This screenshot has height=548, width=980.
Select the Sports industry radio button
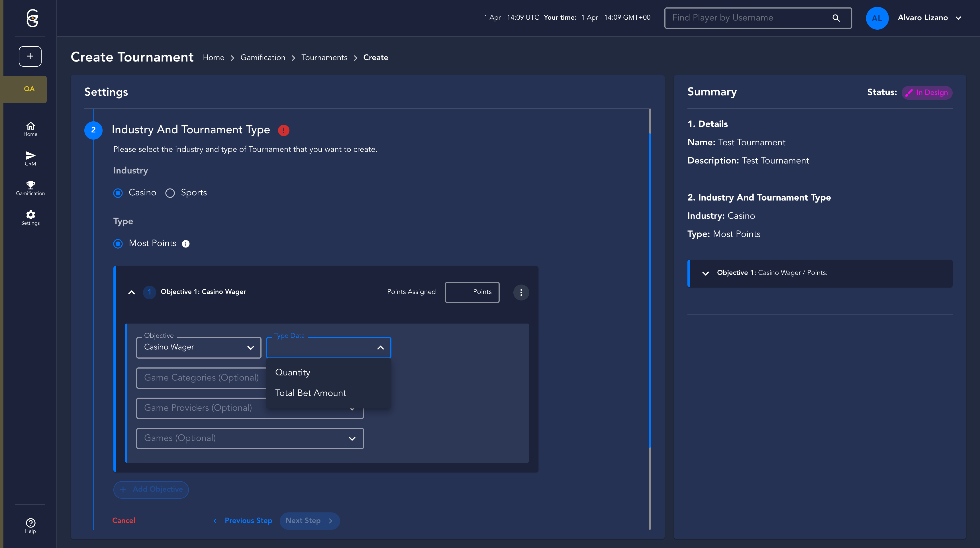pos(170,193)
